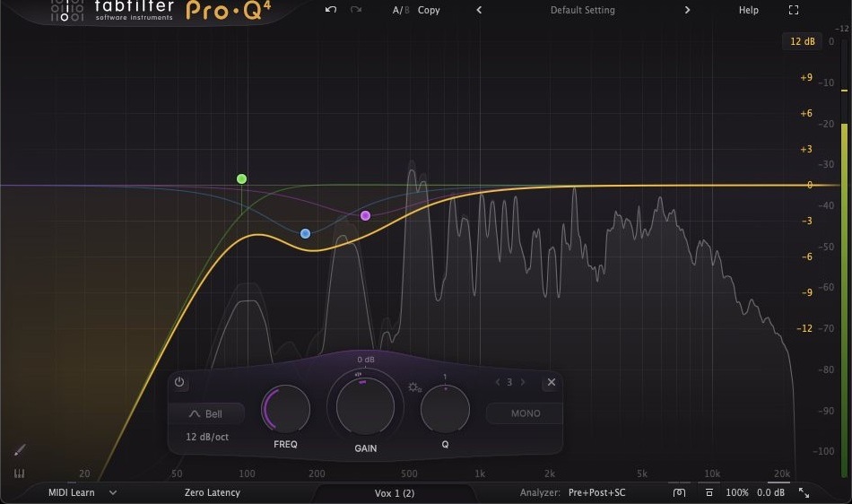Select the green EQ band node

(242, 178)
